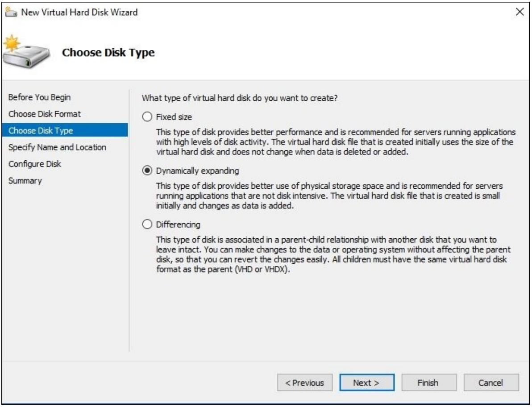Select the highlighted Choose Disk Type step
The height and width of the screenshot is (407, 532).
(x=65, y=130)
